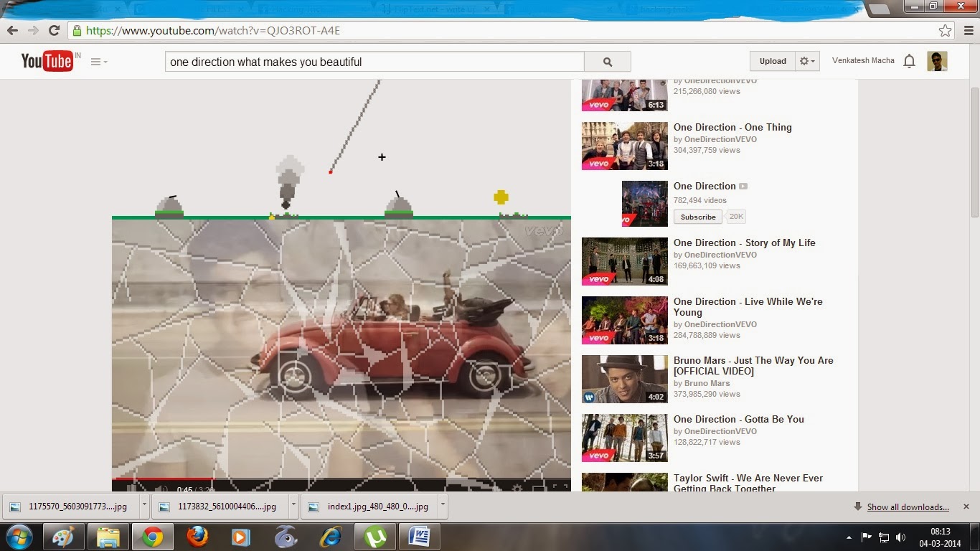Open the index1.jpg_480_480_0....jpg download
Image resolution: width=980 pixels, height=551 pixels.
coord(369,506)
